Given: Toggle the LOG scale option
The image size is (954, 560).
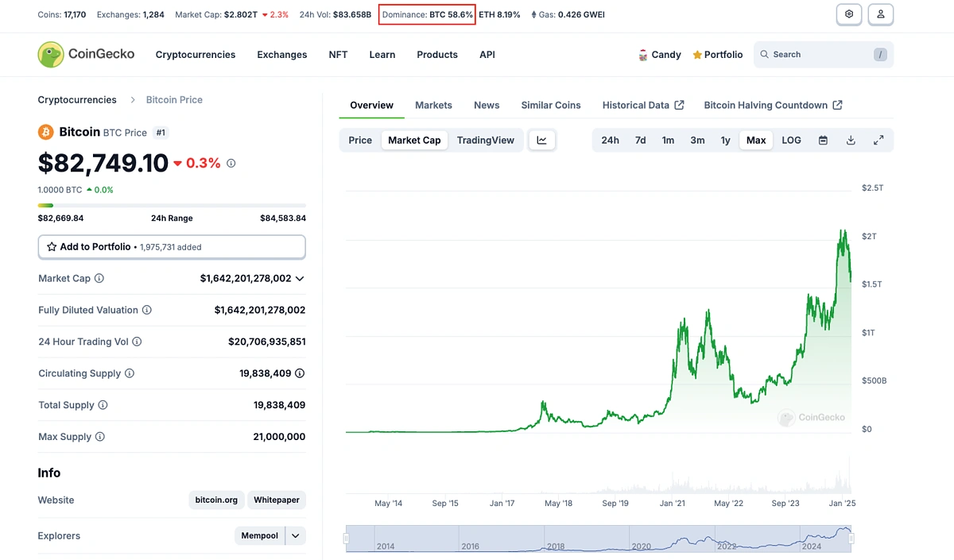Looking at the screenshot, I should click(x=791, y=140).
